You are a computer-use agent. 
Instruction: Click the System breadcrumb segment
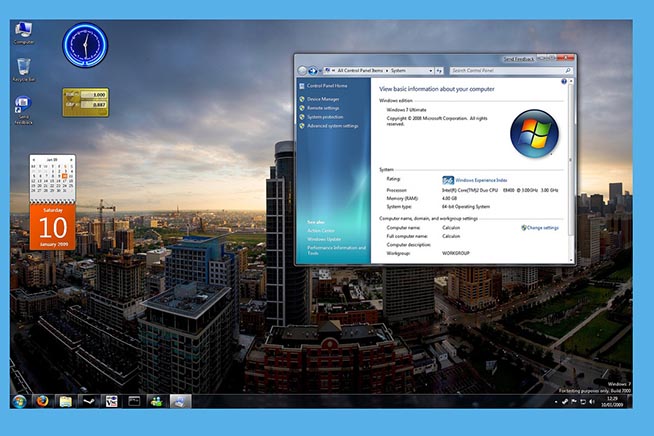(x=398, y=71)
